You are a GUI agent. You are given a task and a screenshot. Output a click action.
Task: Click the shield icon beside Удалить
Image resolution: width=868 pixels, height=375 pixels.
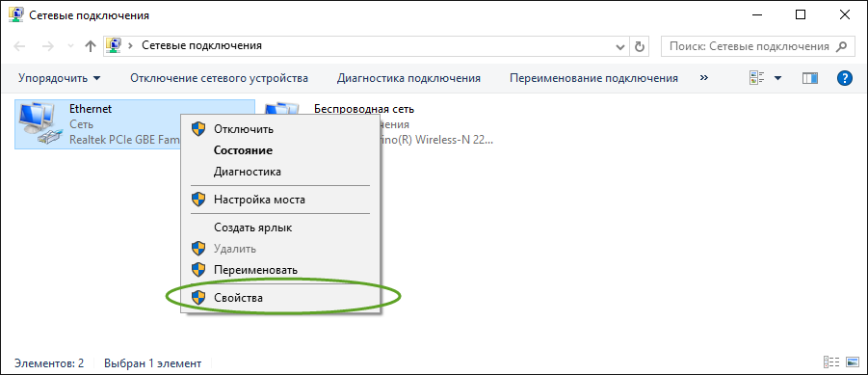pyautogui.click(x=197, y=249)
